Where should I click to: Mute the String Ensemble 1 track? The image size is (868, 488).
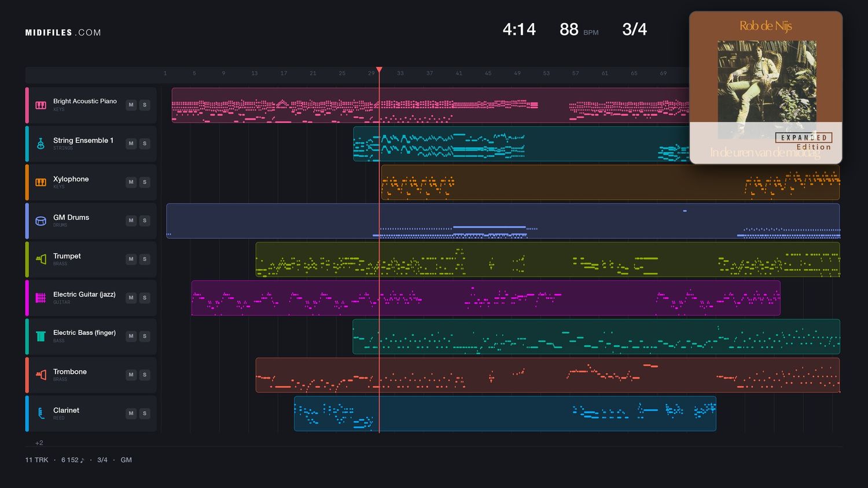click(x=131, y=143)
